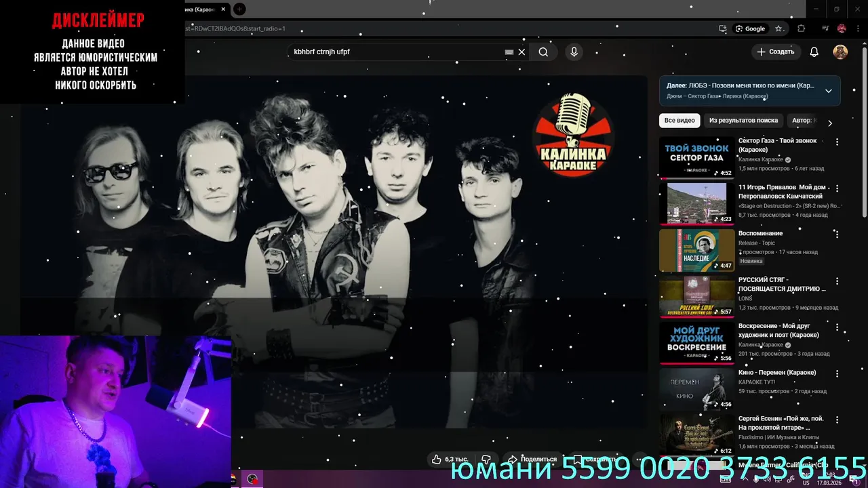This screenshot has width=868, height=488.
Task: Click the Google Lens chip in address bar
Action: [x=751, y=28]
